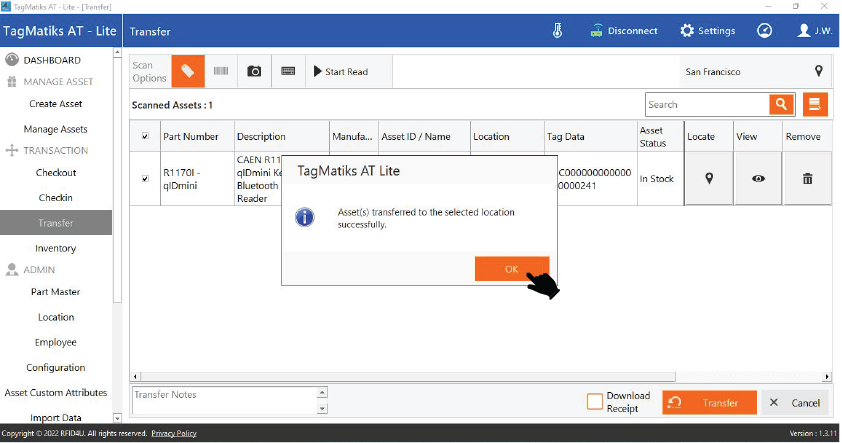Select the RFID tag scan option
Image resolution: width=842 pixels, height=443 pixels.
point(188,72)
